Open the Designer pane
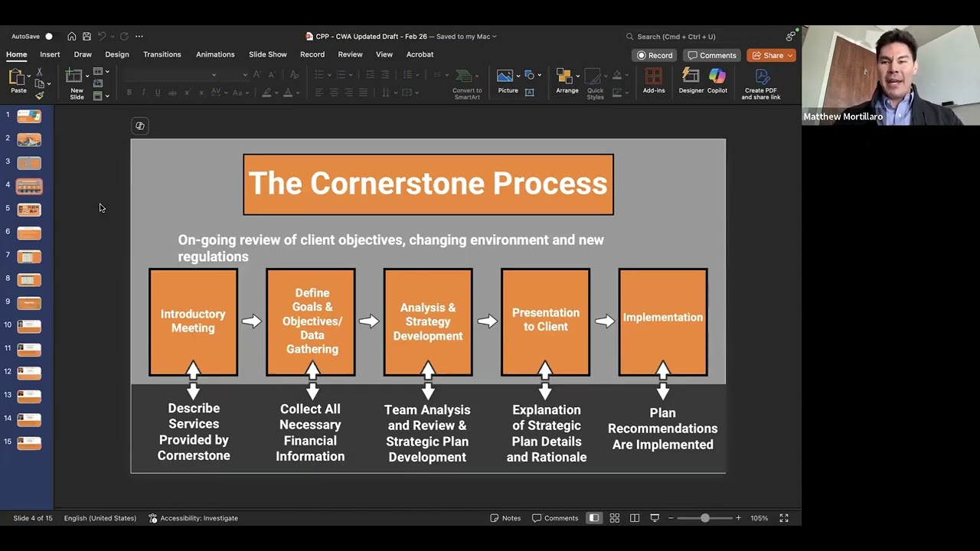The image size is (980, 551). point(691,80)
